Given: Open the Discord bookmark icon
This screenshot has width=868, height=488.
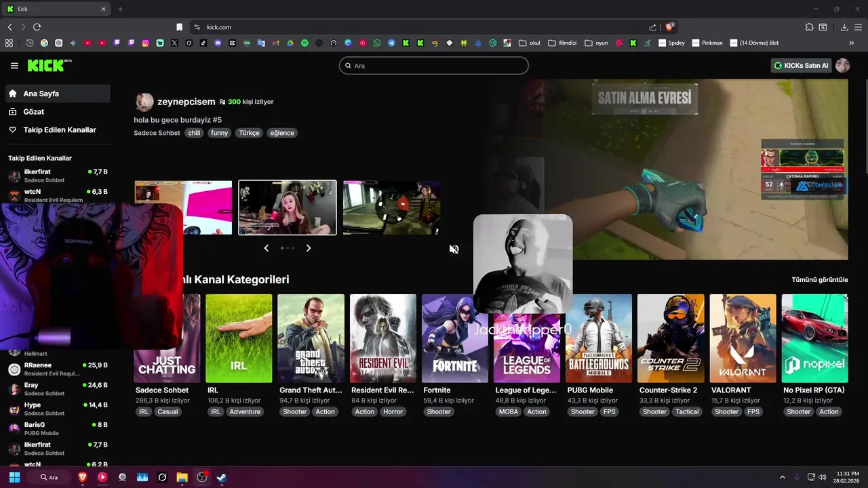Looking at the screenshot, I should pyautogui.click(x=218, y=43).
